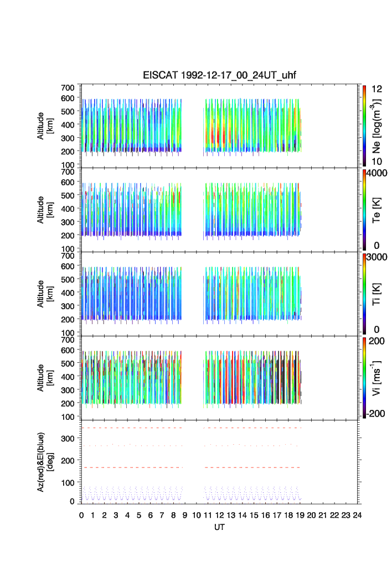392x588 pixels.
Task: Click hour 7 on the UT axis
Action: tap(162, 515)
